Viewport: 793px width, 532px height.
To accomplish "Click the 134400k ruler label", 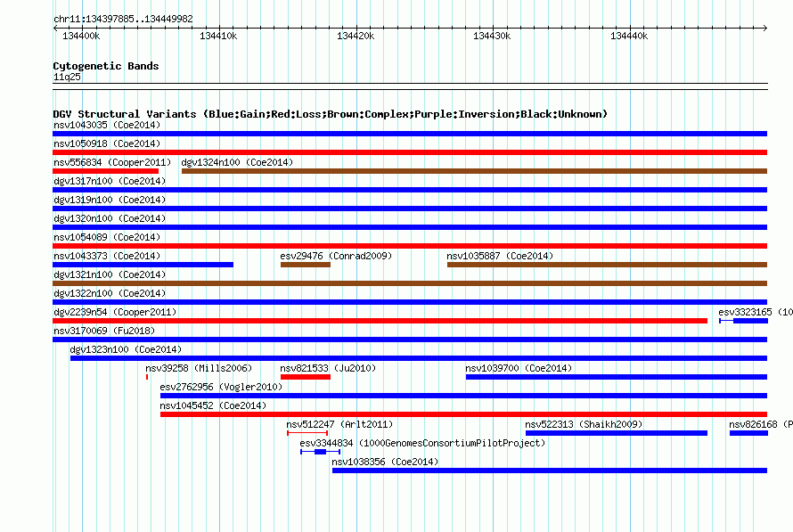I will coord(81,36).
